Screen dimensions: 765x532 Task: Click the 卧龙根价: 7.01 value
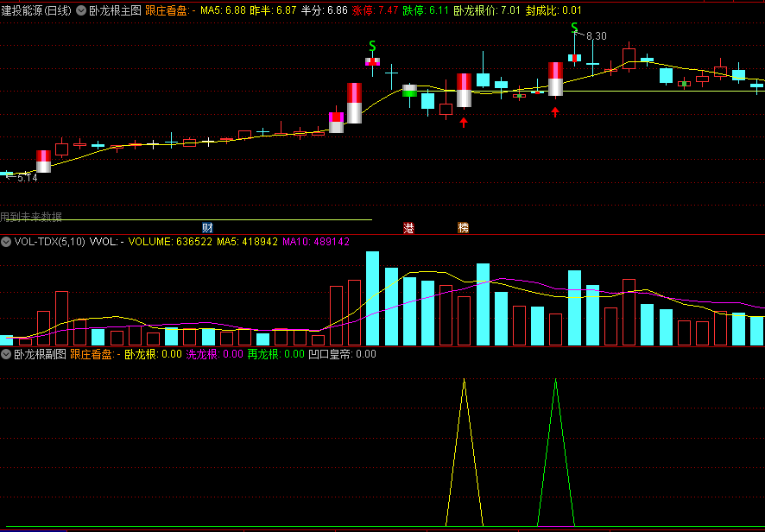[x=487, y=10]
